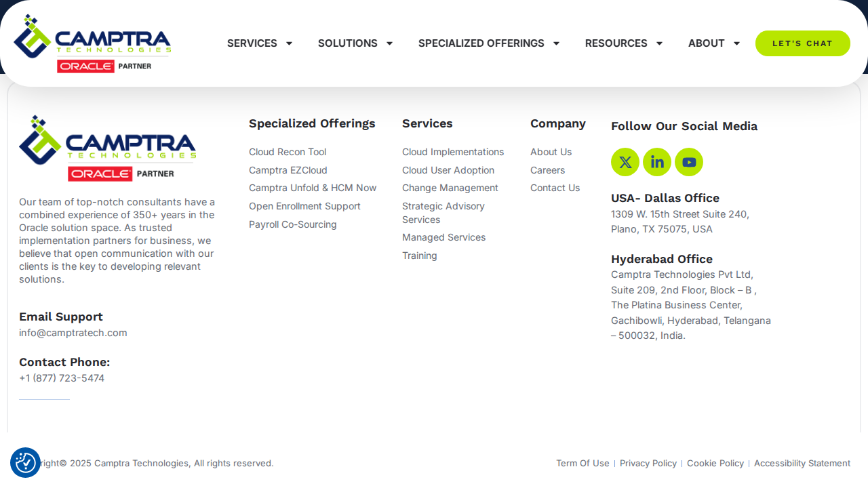Visit the Careers page link
Viewport: 868px width, 488px height.
(x=547, y=170)
